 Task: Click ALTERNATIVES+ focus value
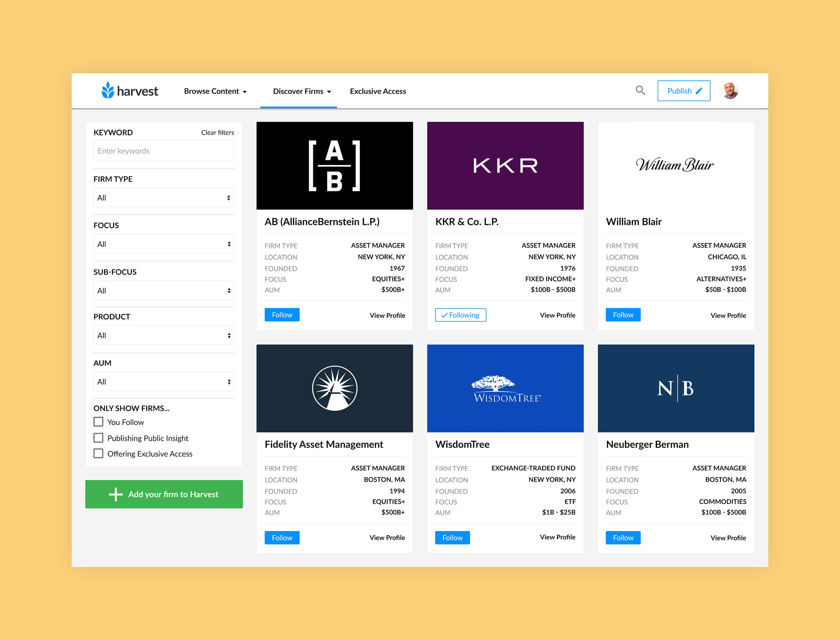coord(721,279)
